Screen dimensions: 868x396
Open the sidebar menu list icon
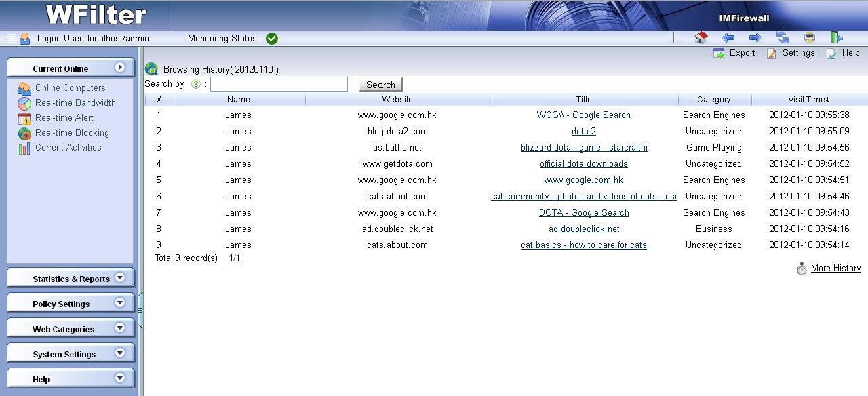pyautogui.click(x=11, y=39)
